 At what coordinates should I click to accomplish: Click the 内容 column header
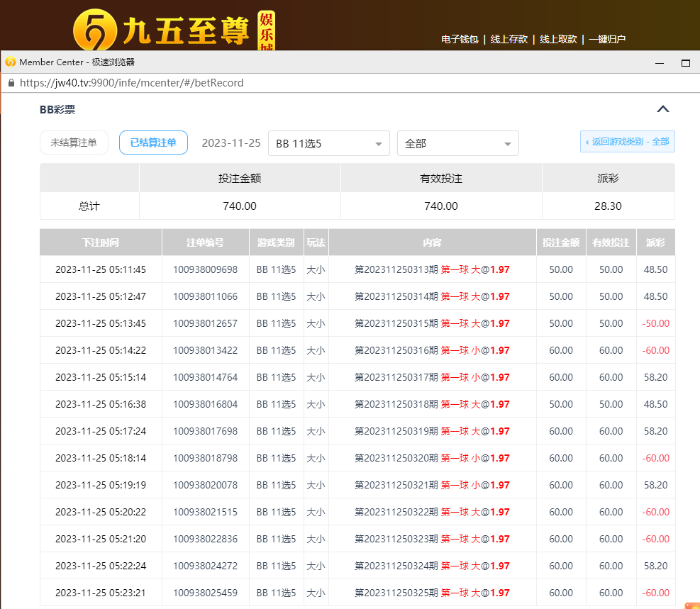coord(432,242)
